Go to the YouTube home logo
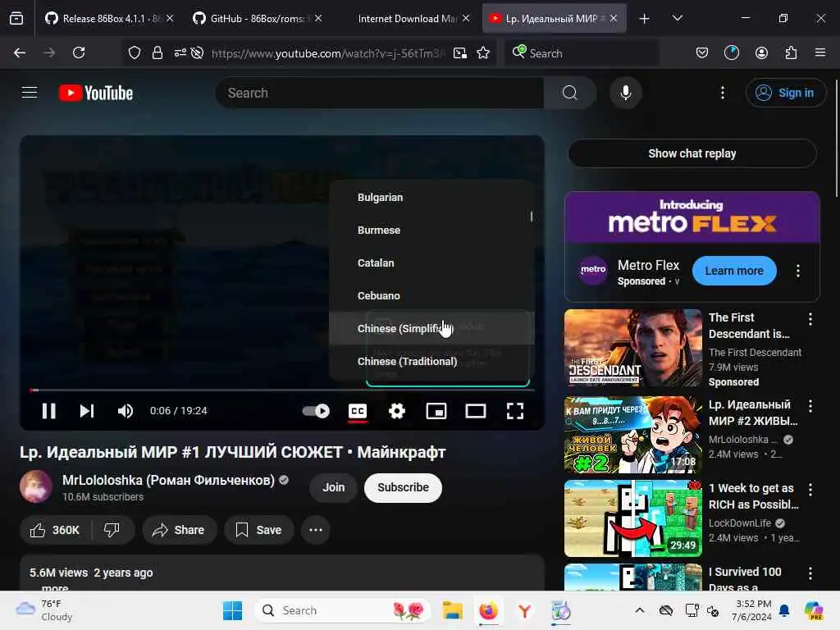Screen dimensions: 840x630 pos(96,93)
